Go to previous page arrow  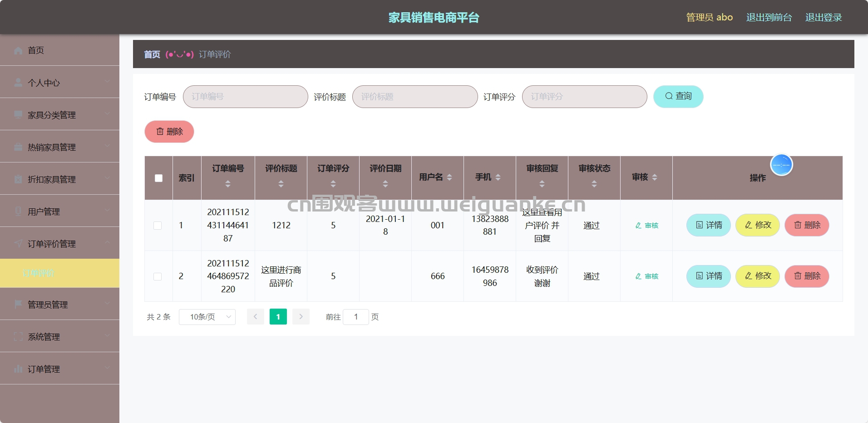tap(256, 317)
